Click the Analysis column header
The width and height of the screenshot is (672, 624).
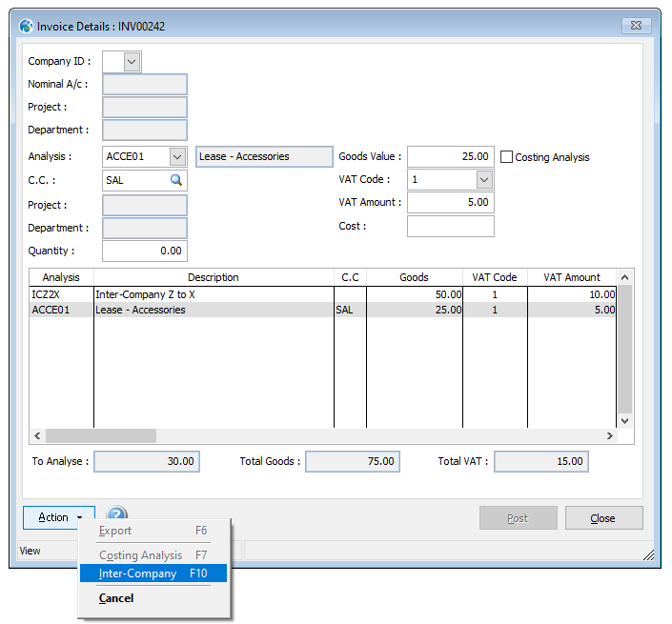tap(61, 277)
